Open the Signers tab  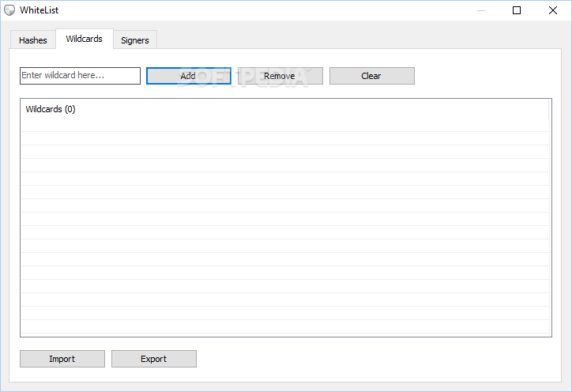(135, 40)
